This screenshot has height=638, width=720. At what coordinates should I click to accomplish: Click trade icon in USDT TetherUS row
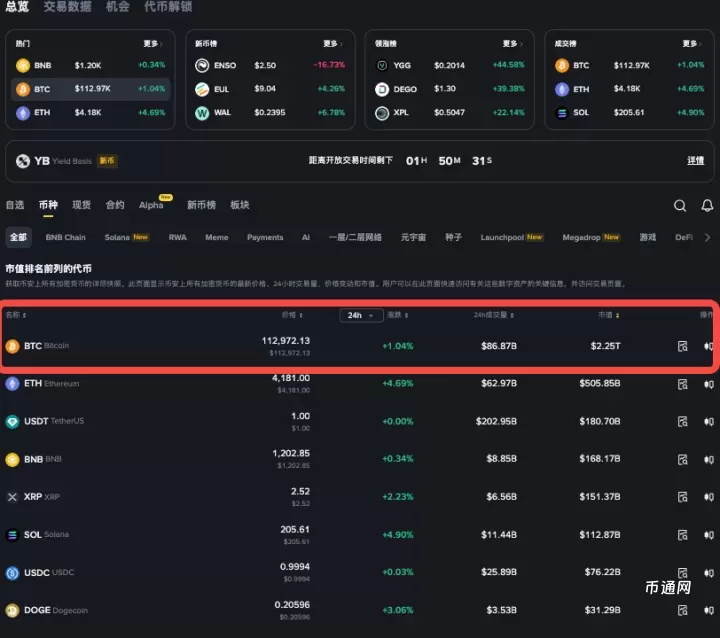709,421
